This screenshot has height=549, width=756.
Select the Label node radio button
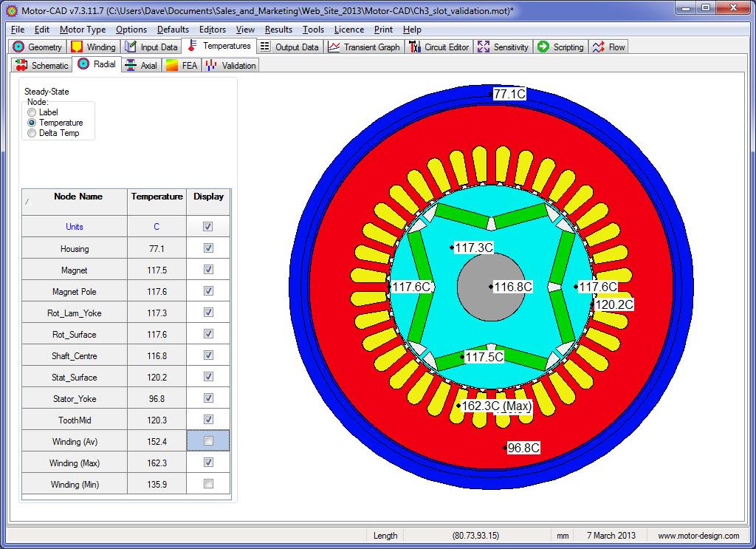point(32,112)
